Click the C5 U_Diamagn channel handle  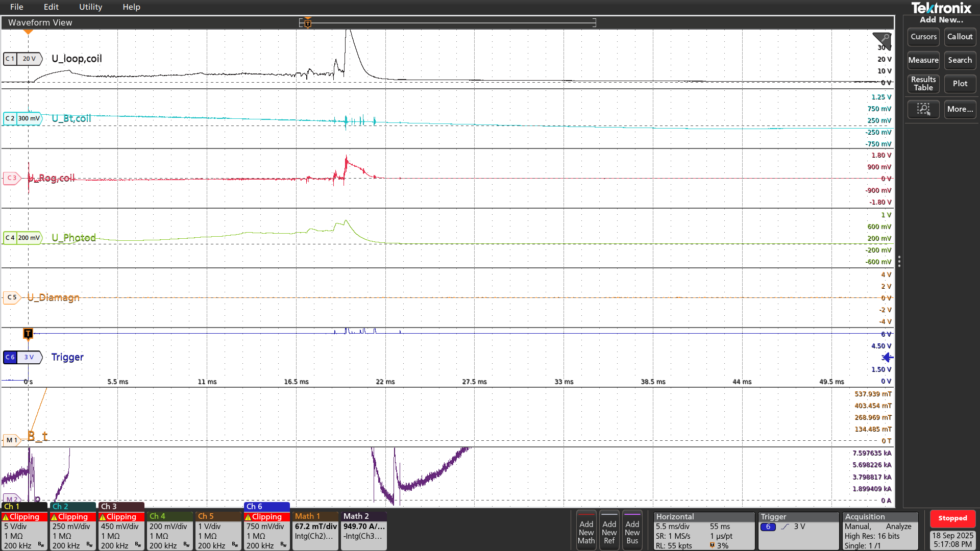click(12, 297)
